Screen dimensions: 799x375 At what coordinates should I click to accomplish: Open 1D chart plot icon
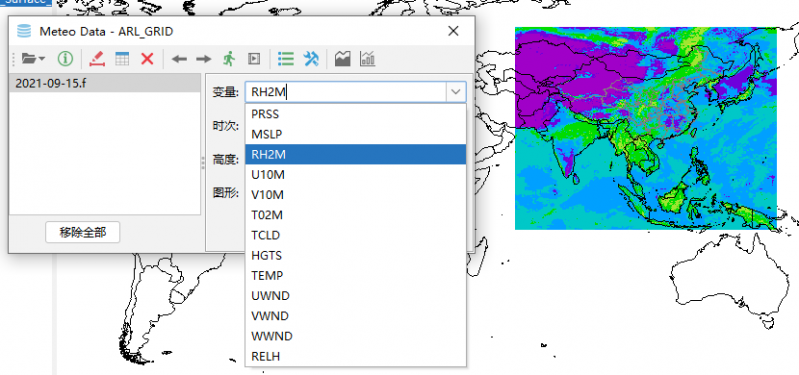tap(367, 59)
